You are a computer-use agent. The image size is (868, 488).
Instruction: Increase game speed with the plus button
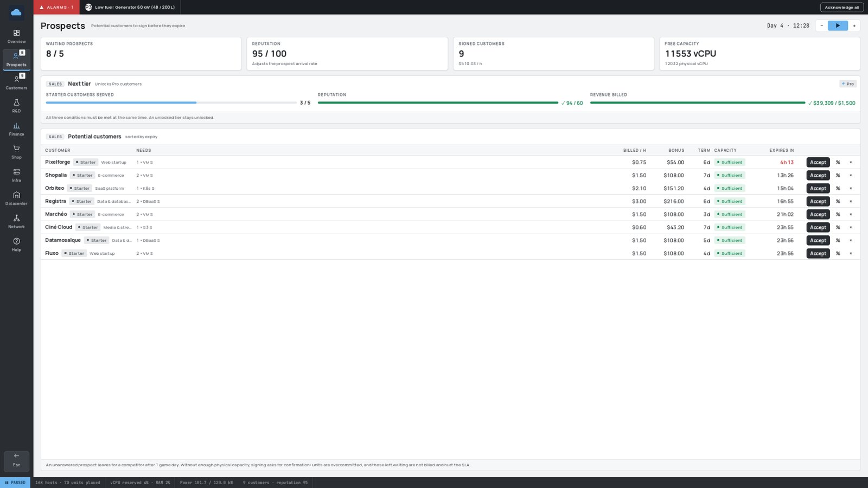(x=854, y=25)
